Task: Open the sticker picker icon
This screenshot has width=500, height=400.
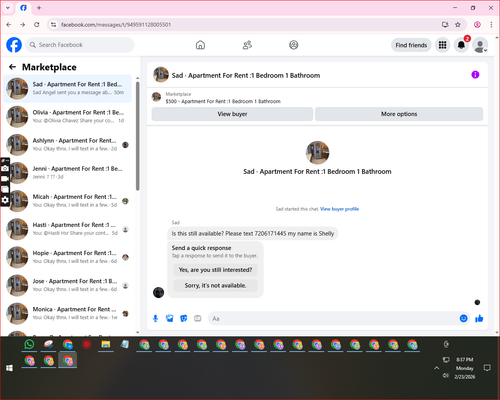Action: [x=184, y=319]
